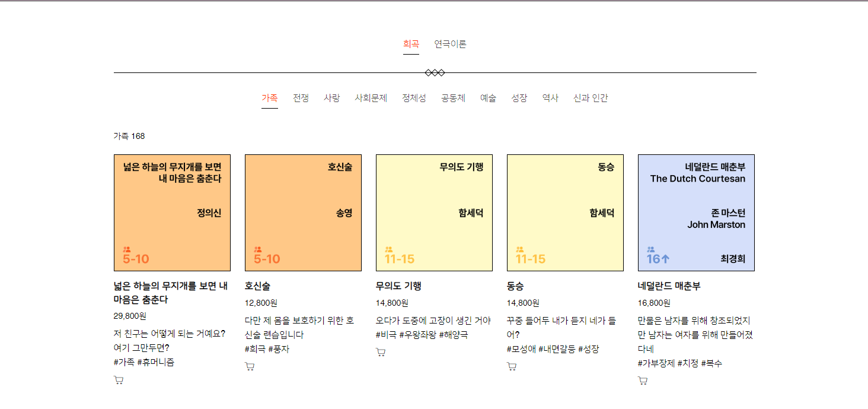The height and width of the screenshot is (409, 868).
Task: Switch to 사회문제 category
Action: 371,98
